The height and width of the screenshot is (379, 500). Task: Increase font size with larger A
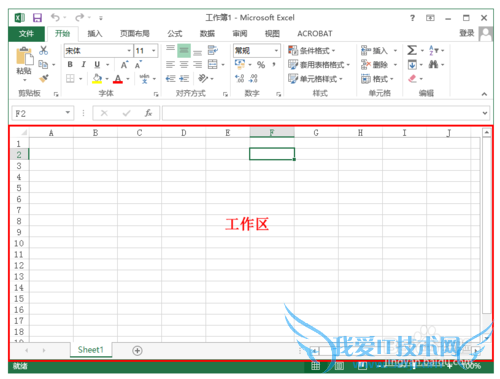click(125, 65)
